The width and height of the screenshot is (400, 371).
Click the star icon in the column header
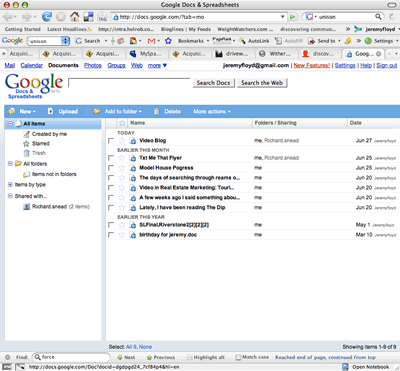122,123
